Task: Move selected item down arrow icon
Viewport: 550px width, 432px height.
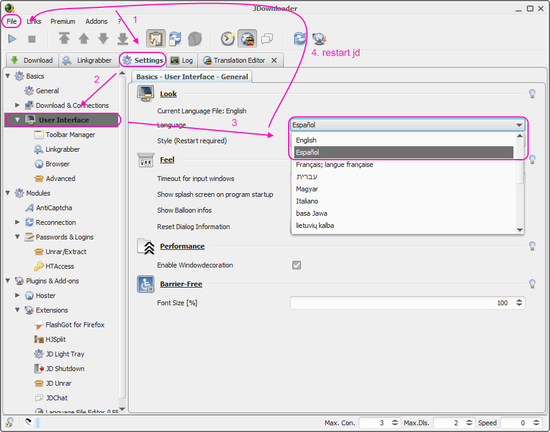Action: click(103, 39)
